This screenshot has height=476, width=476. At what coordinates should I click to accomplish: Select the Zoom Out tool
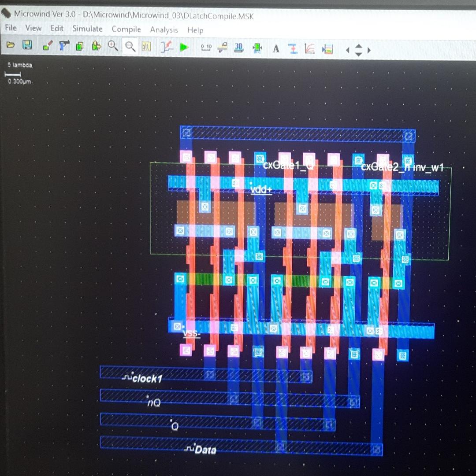click(x=130, y=46)
